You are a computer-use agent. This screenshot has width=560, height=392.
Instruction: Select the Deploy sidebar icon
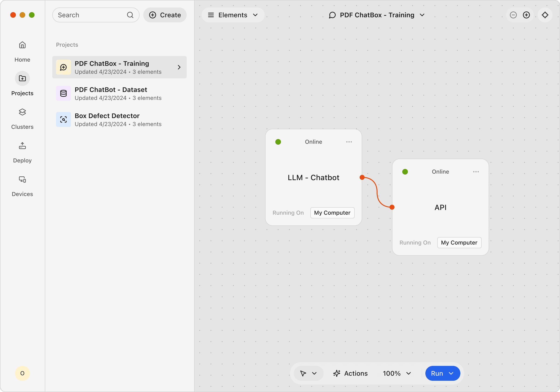(22, 146)
